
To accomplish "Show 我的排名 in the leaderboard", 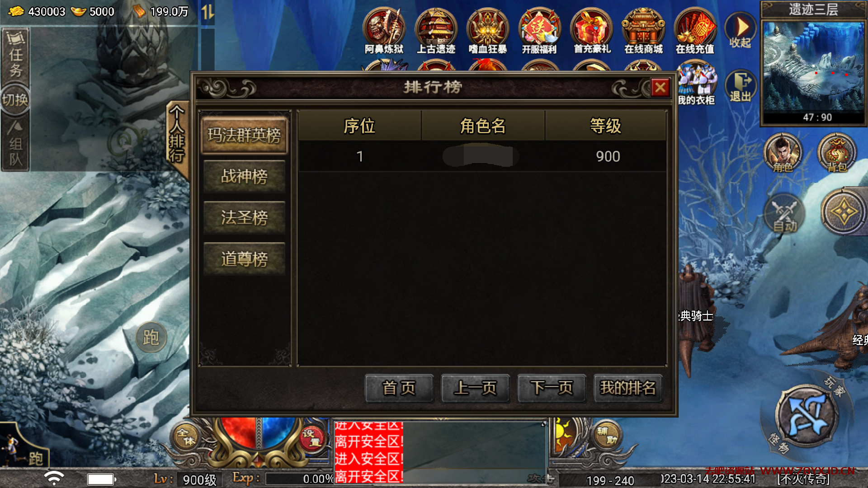I will tap(628, 388).
